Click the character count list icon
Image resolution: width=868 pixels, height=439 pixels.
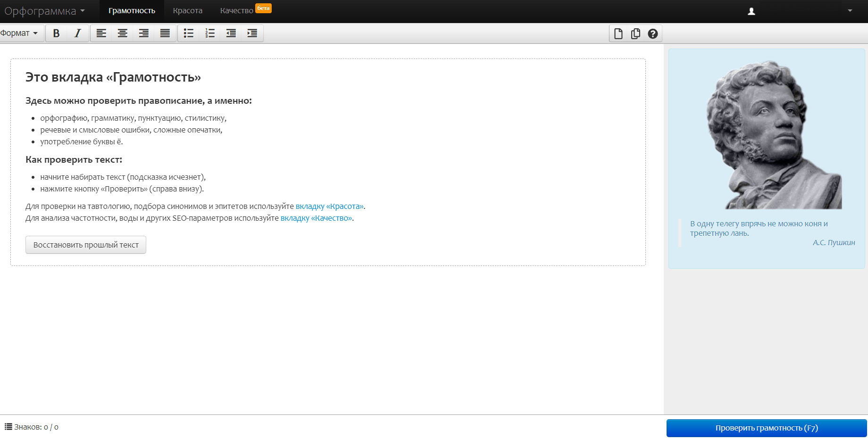(x=8, y=427)
